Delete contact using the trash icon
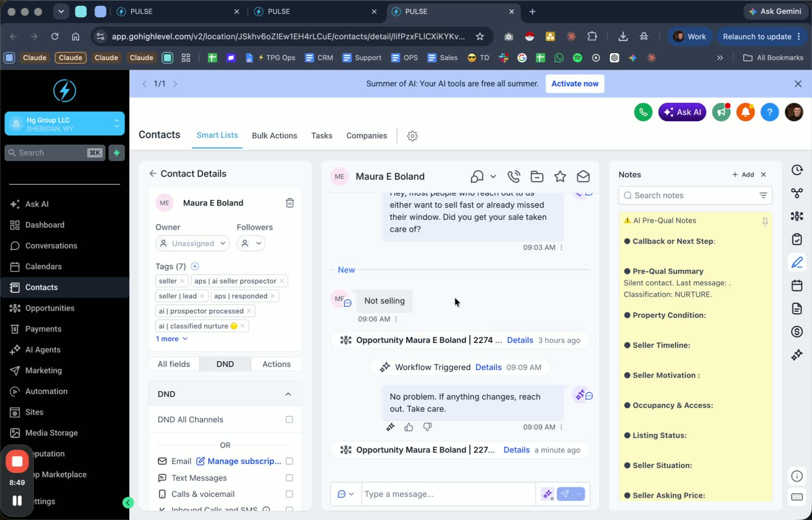The height and width of the screenshot is (520, 812). click(290, 203)
